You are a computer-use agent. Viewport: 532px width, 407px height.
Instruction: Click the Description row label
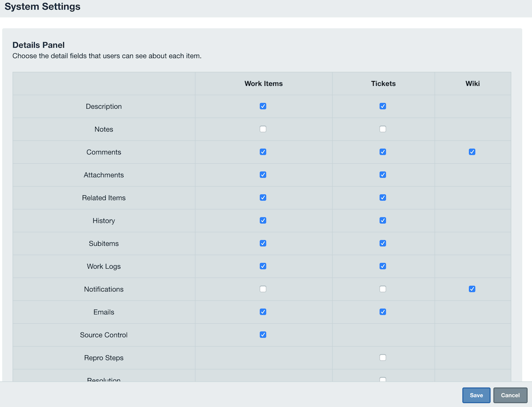click(x=104, y=107)
